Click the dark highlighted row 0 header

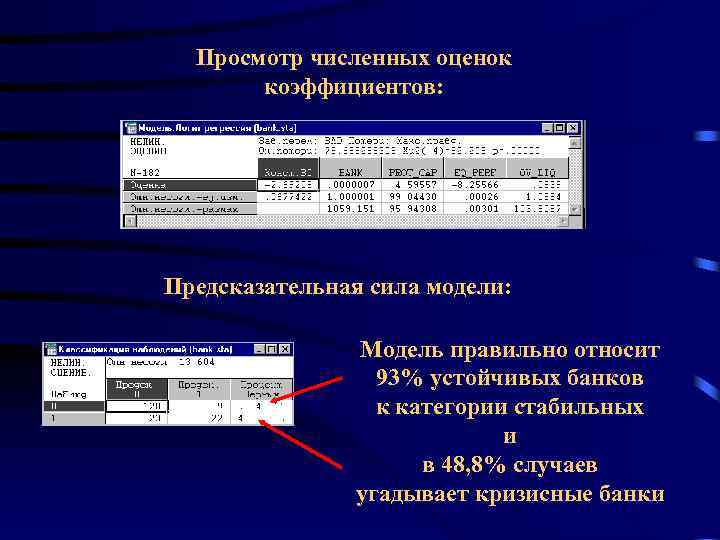coord(74,406)
